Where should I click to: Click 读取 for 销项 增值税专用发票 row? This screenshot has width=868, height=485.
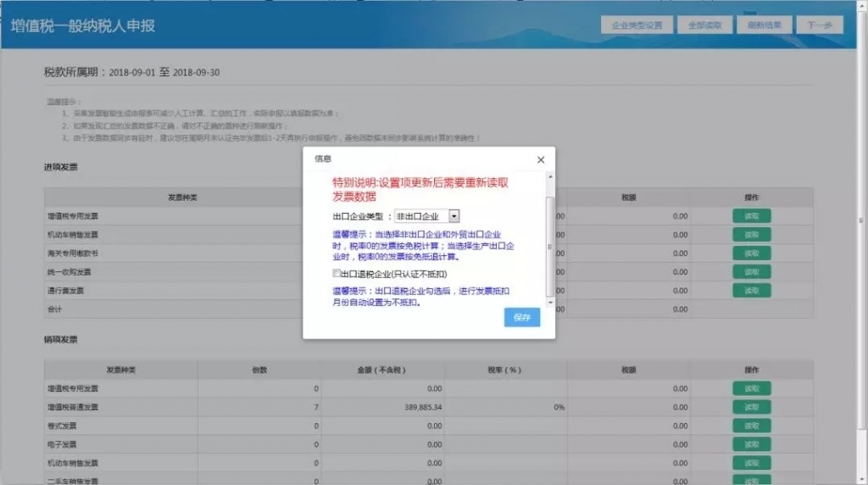click(x=751, y=388)
